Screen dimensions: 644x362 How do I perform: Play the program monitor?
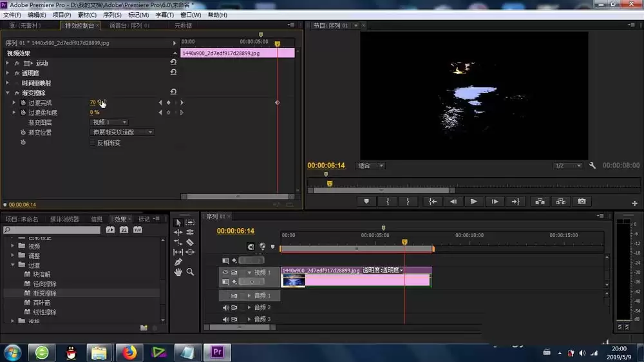473,202
